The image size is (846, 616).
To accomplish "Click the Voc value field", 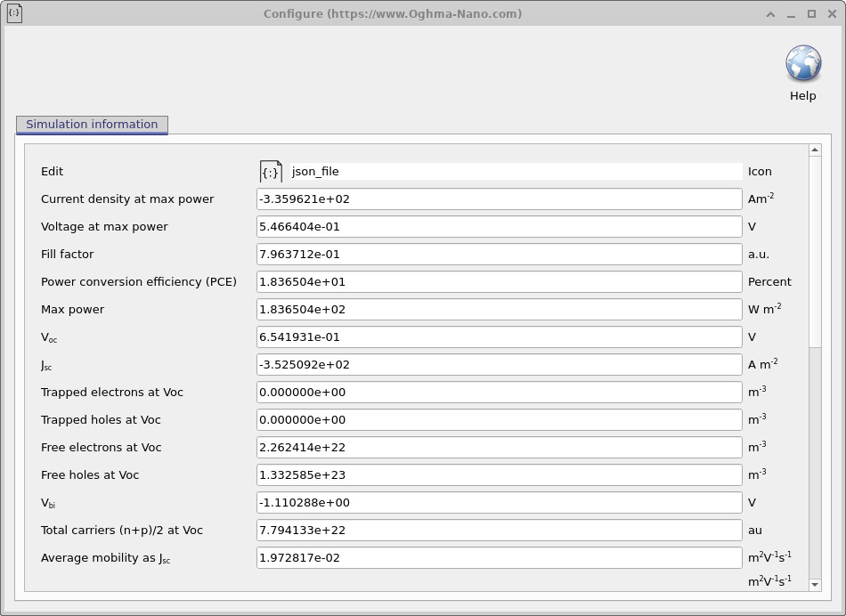I will pos(499,337).
